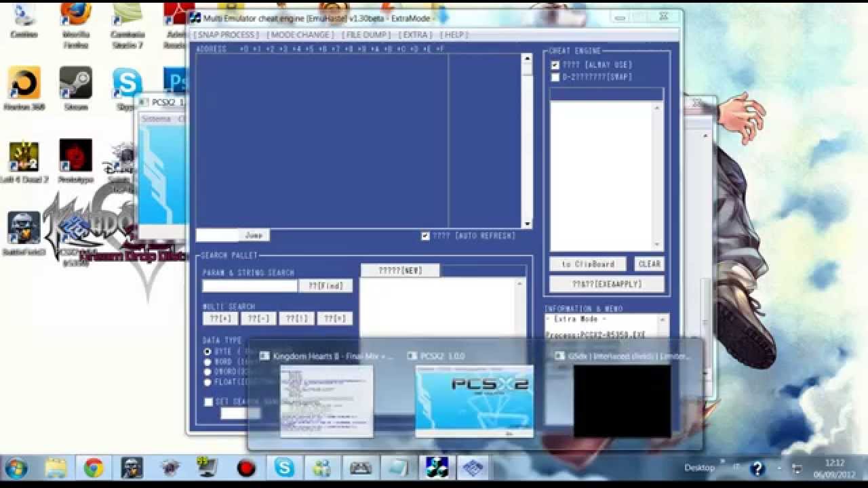Click the address jump input field
Screen dimensions: 868x488
(x=217, y=235)
